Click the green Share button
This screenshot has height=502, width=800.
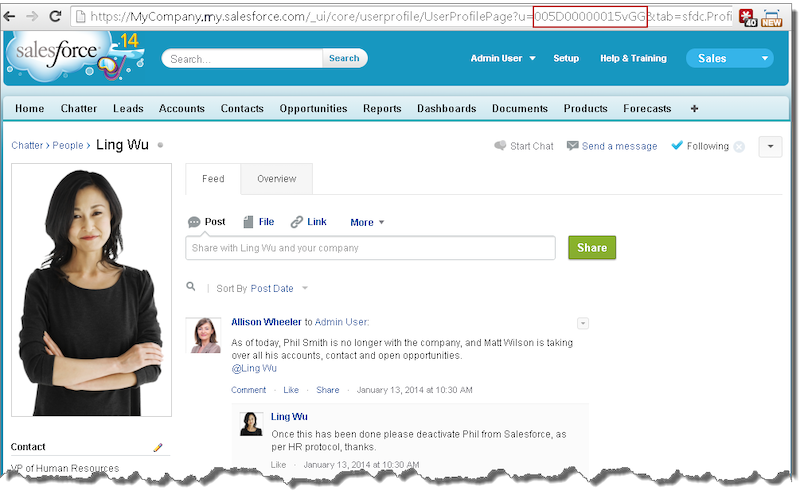592,247
